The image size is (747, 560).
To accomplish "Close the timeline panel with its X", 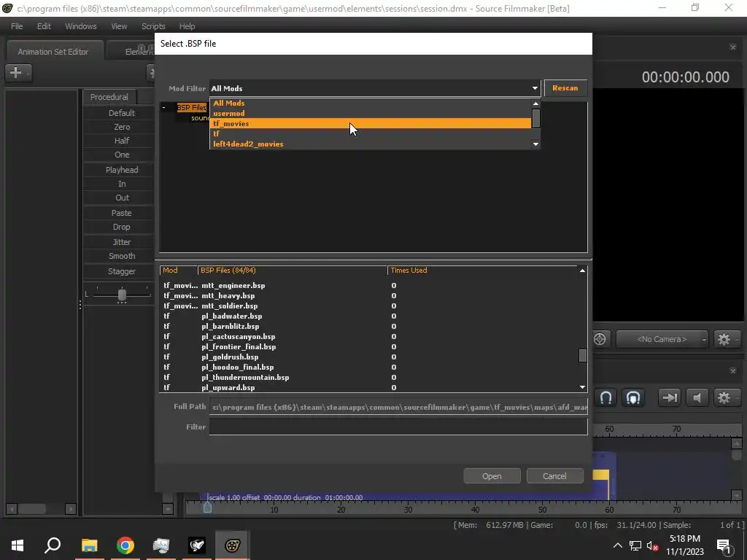I will [x=733, y=370].
